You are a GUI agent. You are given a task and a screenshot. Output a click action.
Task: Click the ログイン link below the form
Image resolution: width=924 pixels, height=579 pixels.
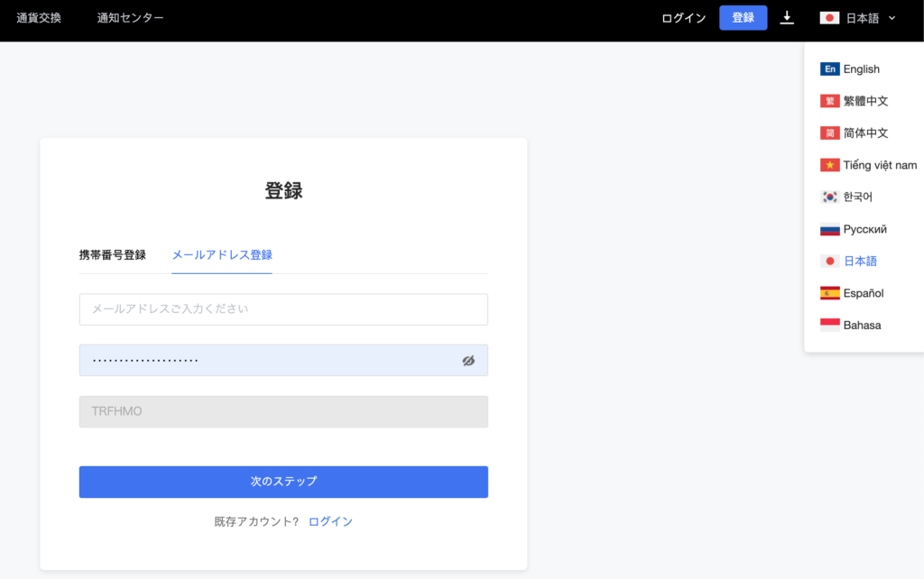pos(330,521)
